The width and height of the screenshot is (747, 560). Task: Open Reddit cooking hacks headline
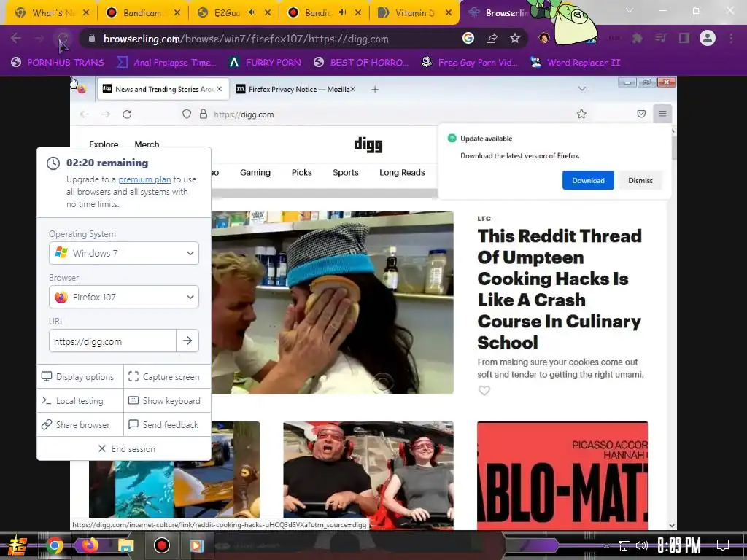560,289
